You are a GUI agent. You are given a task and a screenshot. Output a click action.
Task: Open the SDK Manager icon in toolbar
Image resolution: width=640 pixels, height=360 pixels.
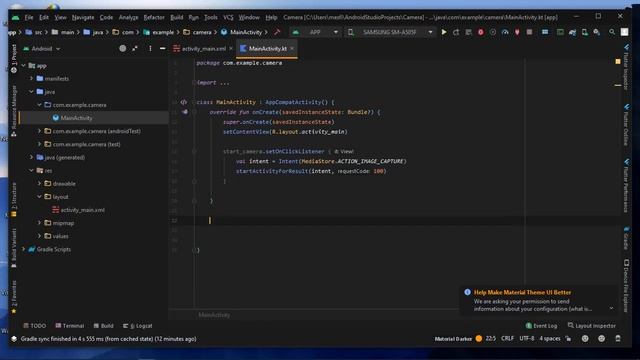[x=597, y=32]
